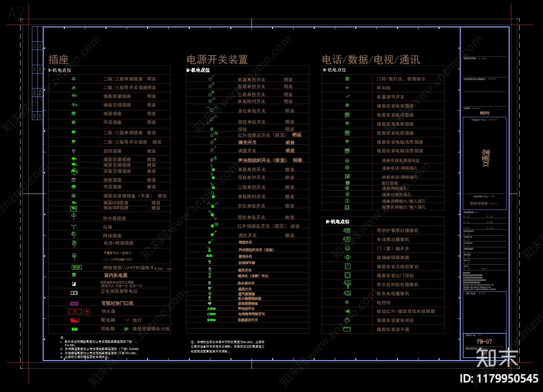This screenshot has width=543, height=392.
Task: Select the red distribution box symbol (配电箱)
Action: [75, 320]
